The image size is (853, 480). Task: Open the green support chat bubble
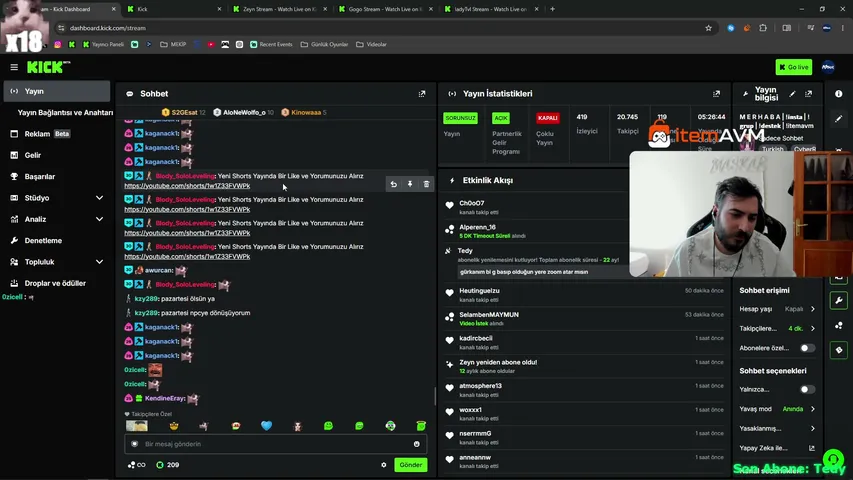click(833, 459)
